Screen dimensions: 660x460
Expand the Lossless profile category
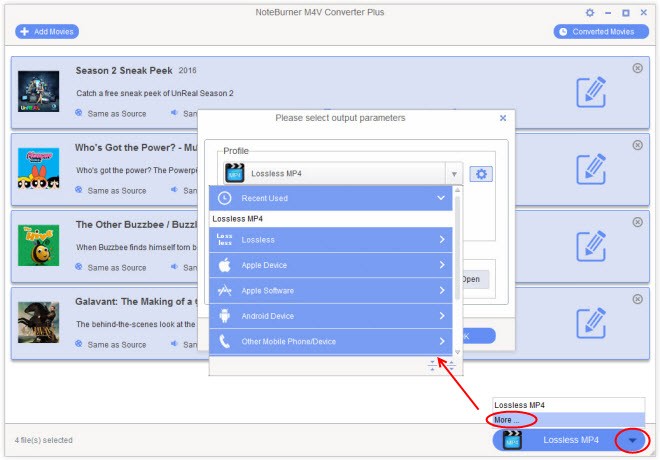[330, 240]
